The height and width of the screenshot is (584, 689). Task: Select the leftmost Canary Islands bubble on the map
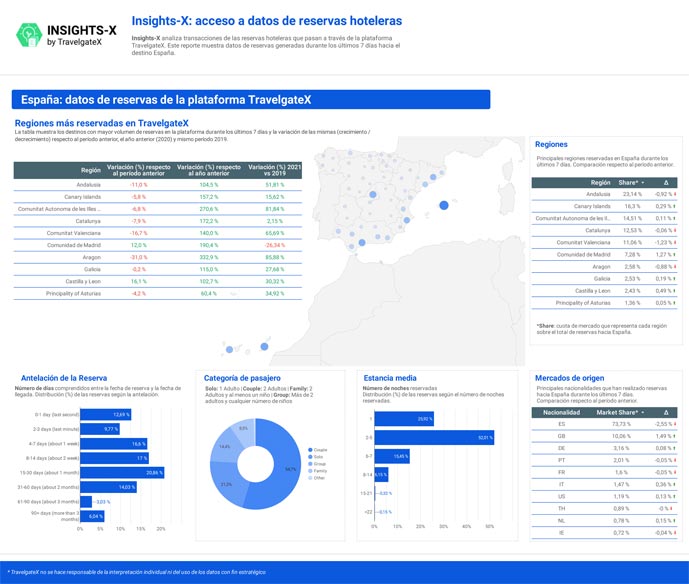pos(229,350)
